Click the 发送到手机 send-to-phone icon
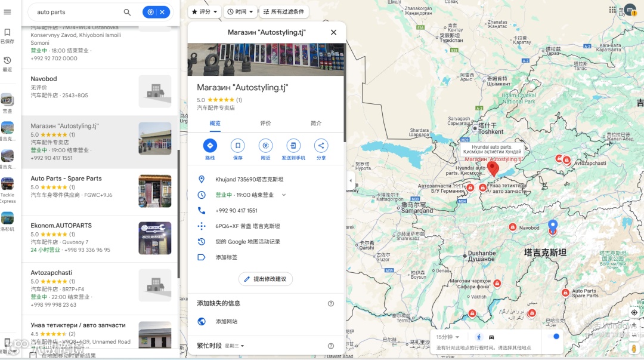The image size is (644, 360). tap(293, 146)
